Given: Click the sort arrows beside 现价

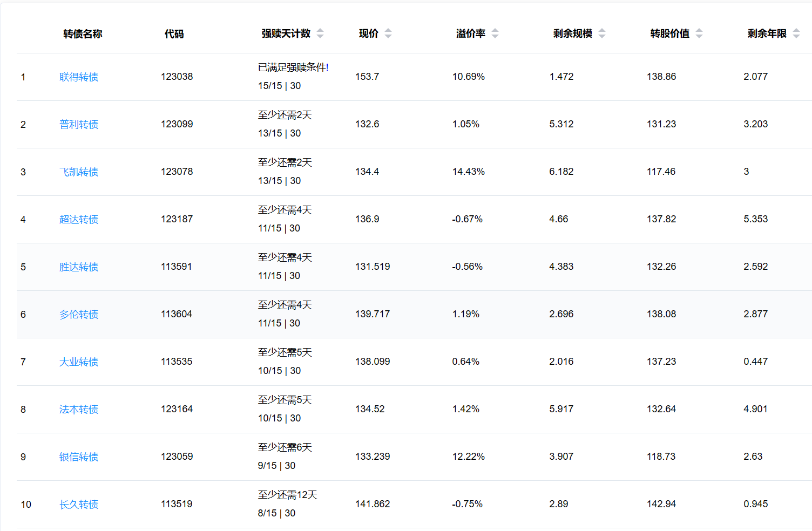Looking at the screenshot, I should 388,33.
